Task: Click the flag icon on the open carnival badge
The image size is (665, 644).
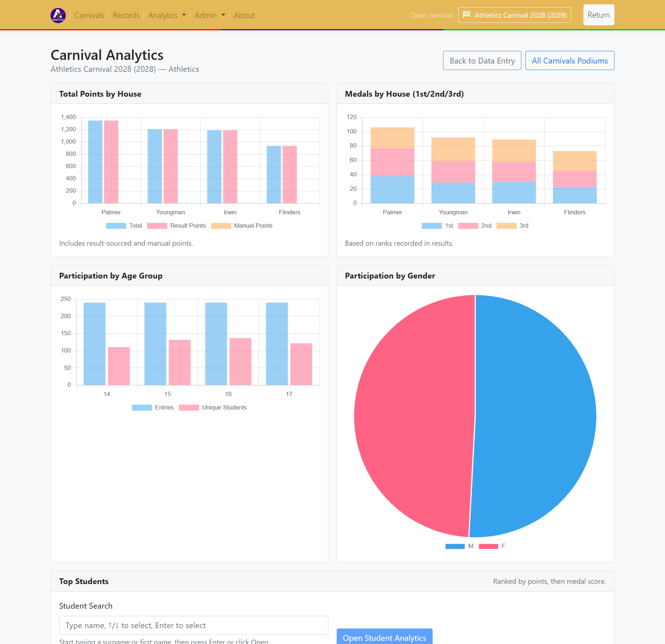Action: tap(467, 15)
